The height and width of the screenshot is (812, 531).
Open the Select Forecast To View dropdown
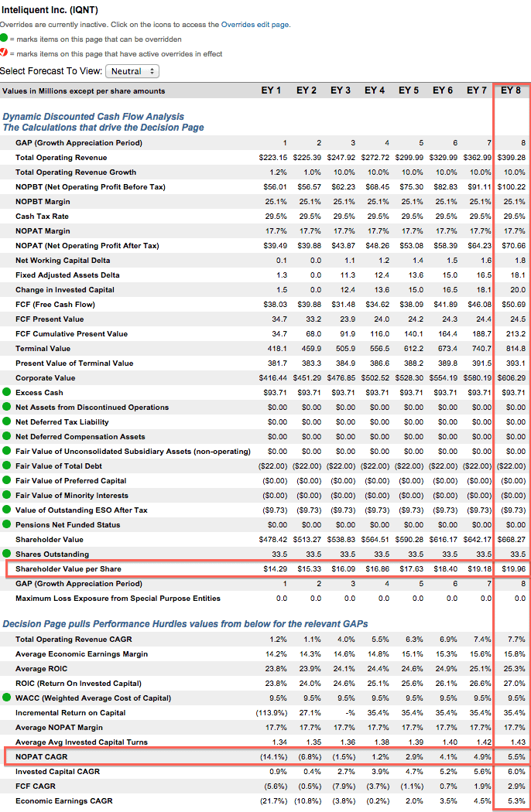coord(132,71)
